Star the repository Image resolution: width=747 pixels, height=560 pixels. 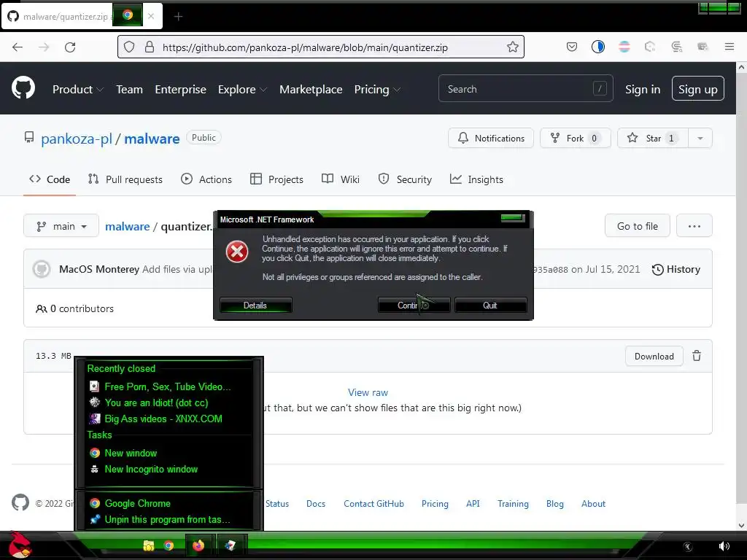coord(653,138)
